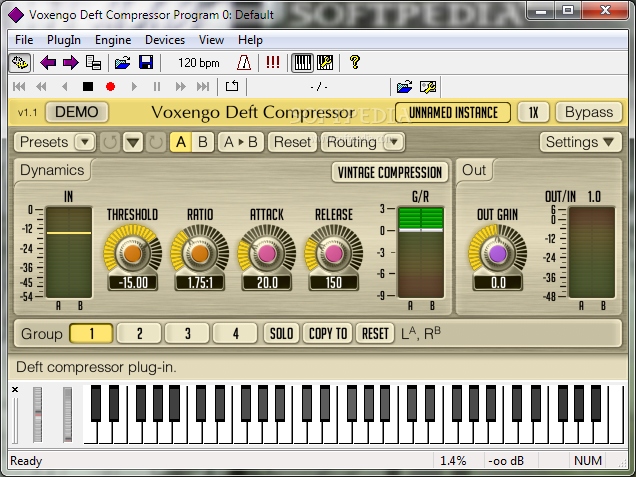Click the step back triangle icon
Screen dimensions: 636x477
point(64,86)
